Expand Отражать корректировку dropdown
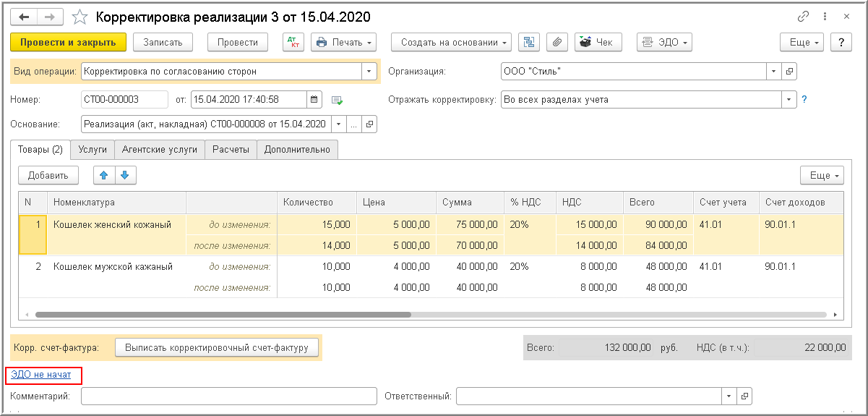The height and width of the screenshot is (416, 868). pos(788,100)
